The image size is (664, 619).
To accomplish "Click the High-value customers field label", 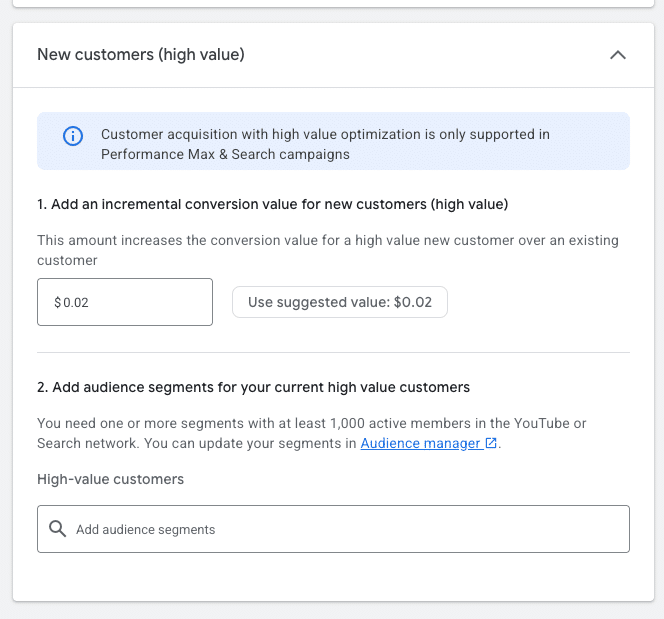I will click(x=110, y=479).
